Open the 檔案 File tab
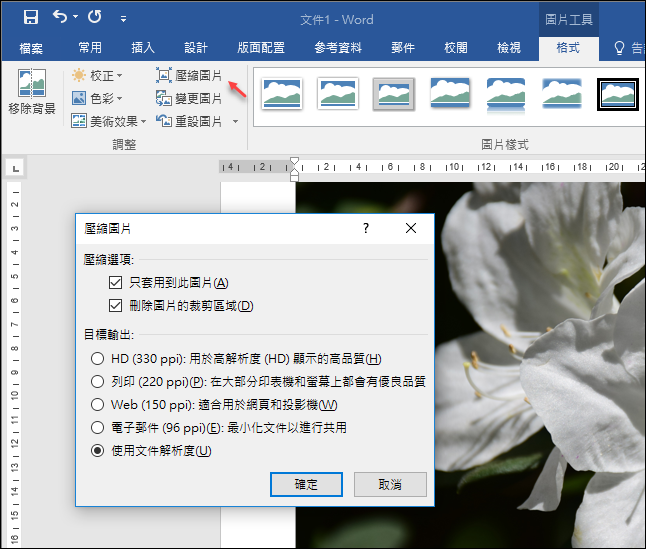 pyautogui.click(x=31, y=48)
